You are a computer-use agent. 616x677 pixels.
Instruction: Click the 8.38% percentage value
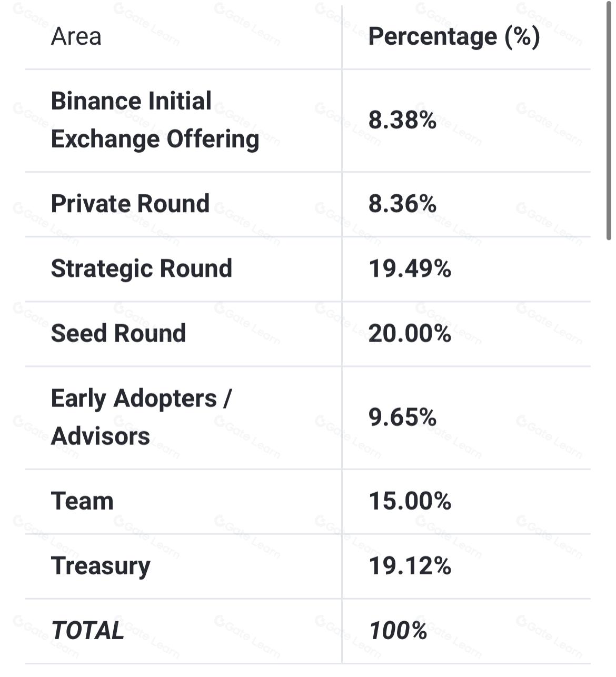(x=402, y=120)
